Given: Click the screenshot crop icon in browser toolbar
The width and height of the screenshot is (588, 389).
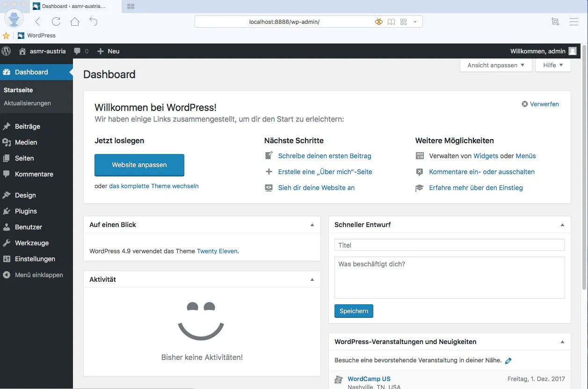Looking at the screenshot, I should point(555,22).
